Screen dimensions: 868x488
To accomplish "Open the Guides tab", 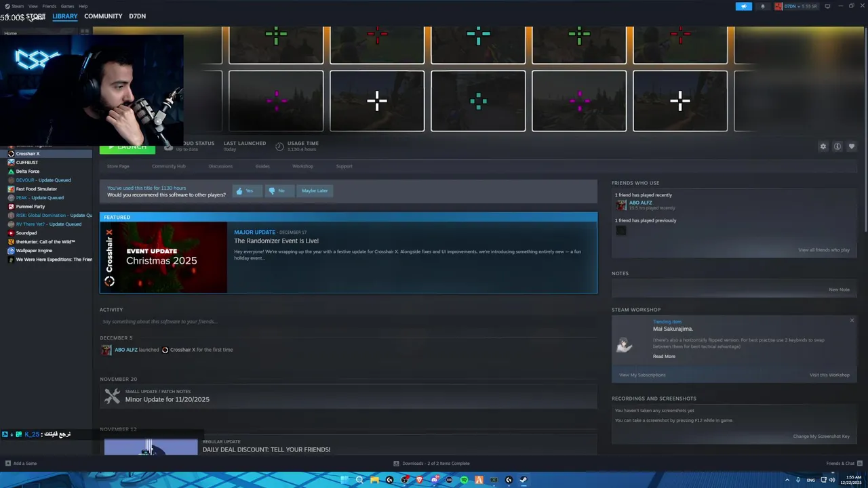I will (262, 166).
